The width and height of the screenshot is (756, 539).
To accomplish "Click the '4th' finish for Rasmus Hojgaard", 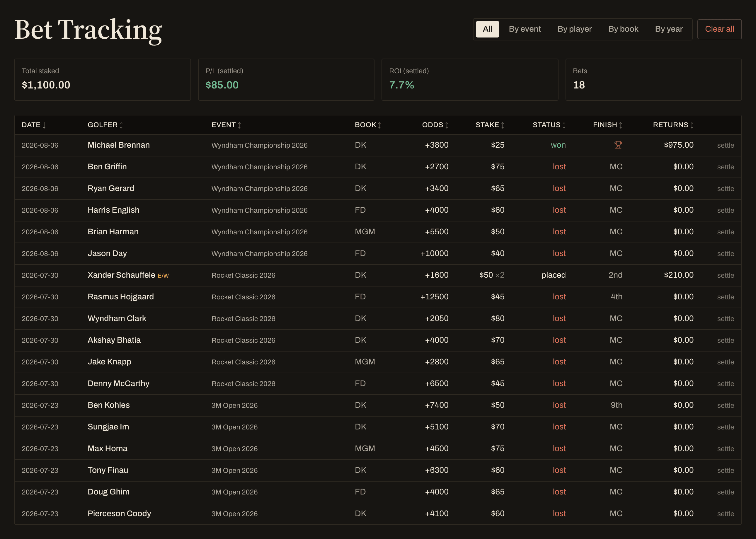I will point(617,297).
